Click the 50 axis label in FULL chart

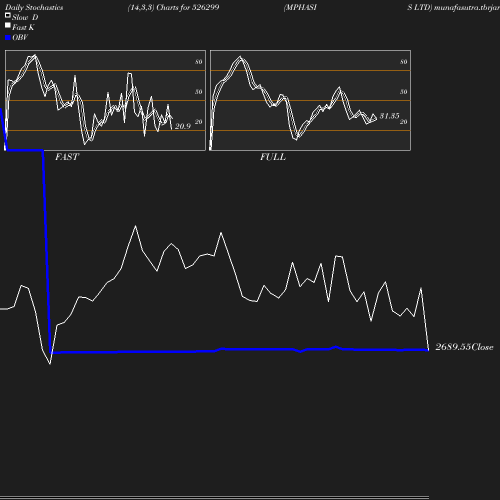404,92
